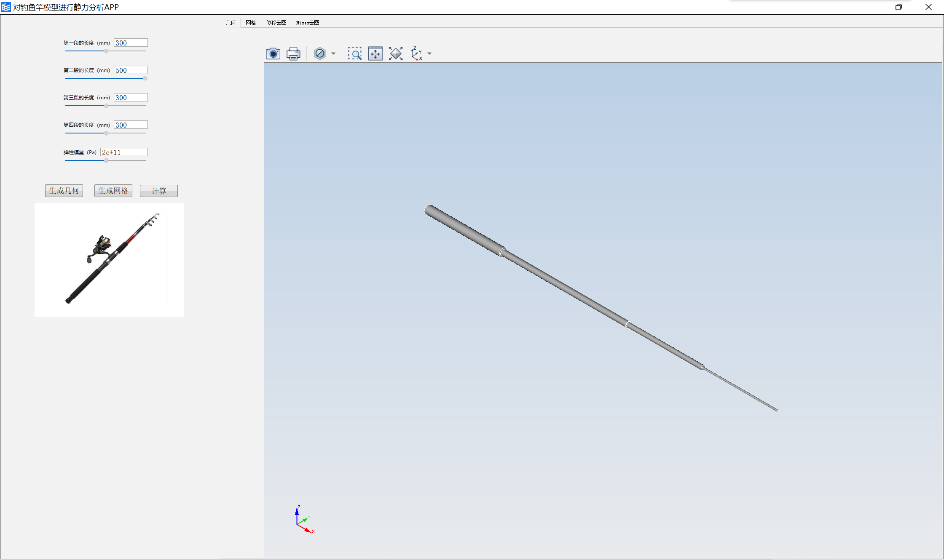
Task: Select the Mises云图 tab
Action: [x=307, y=22]
